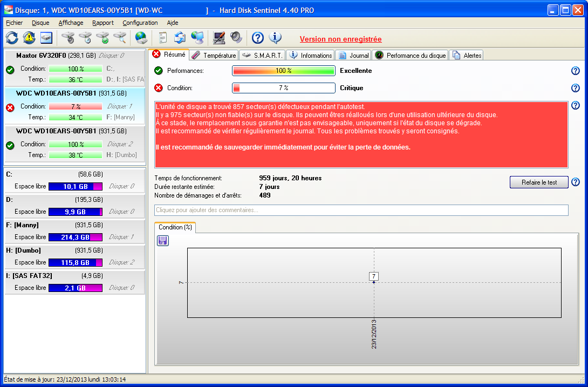This screenshot has height=387, width=588.
Task: Switch to the Informations tab
Action: [x=311, y=56]
